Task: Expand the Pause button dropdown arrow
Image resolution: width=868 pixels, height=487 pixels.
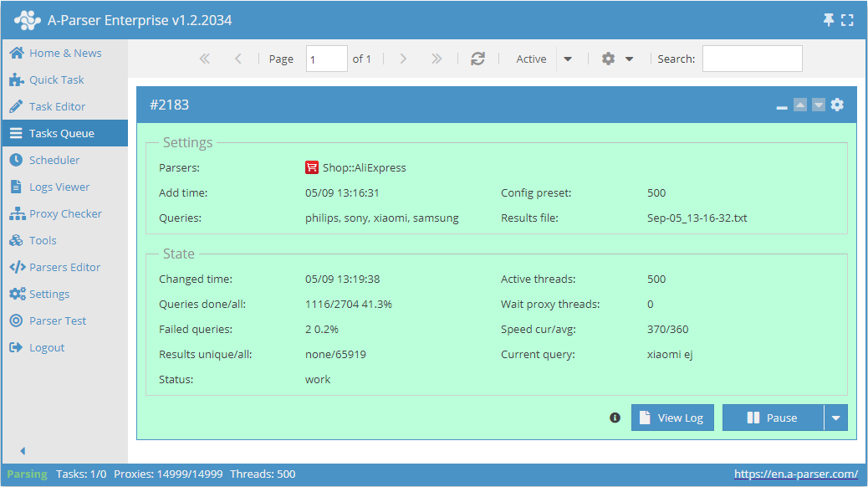Action: [x=836, y=418]
